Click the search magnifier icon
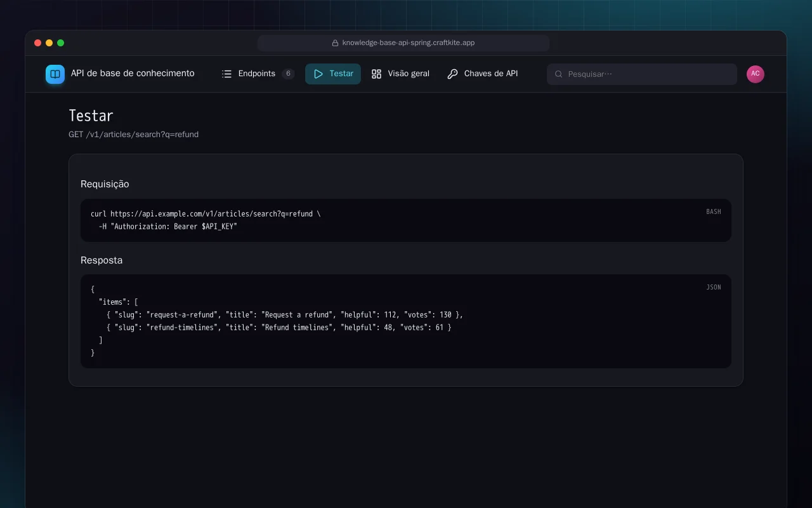The width and height of the screenshot is (812, 508). coord(559,74)
